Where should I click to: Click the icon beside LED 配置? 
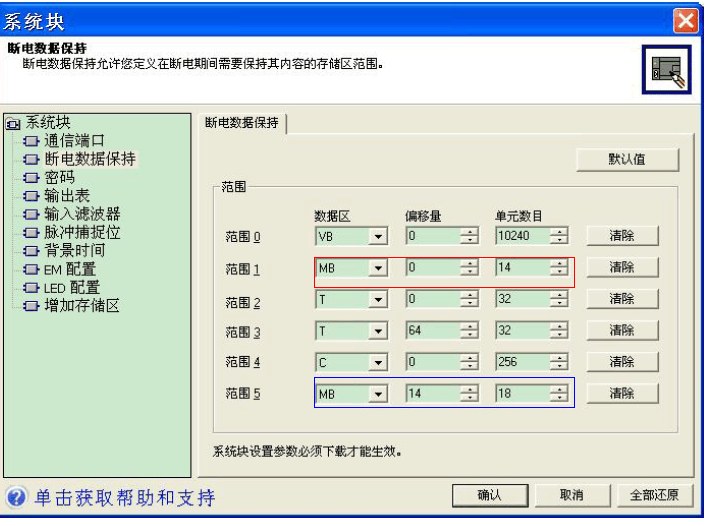point(31,287)
